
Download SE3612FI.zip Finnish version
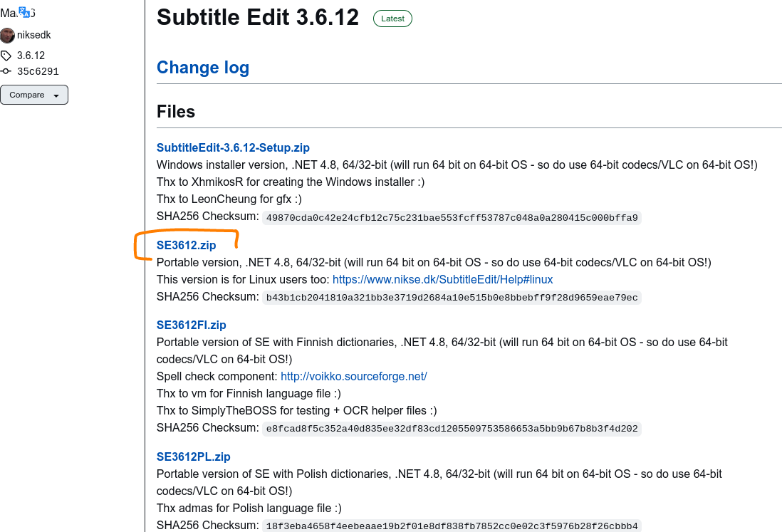pyautogui.click(x=191, y=325)
